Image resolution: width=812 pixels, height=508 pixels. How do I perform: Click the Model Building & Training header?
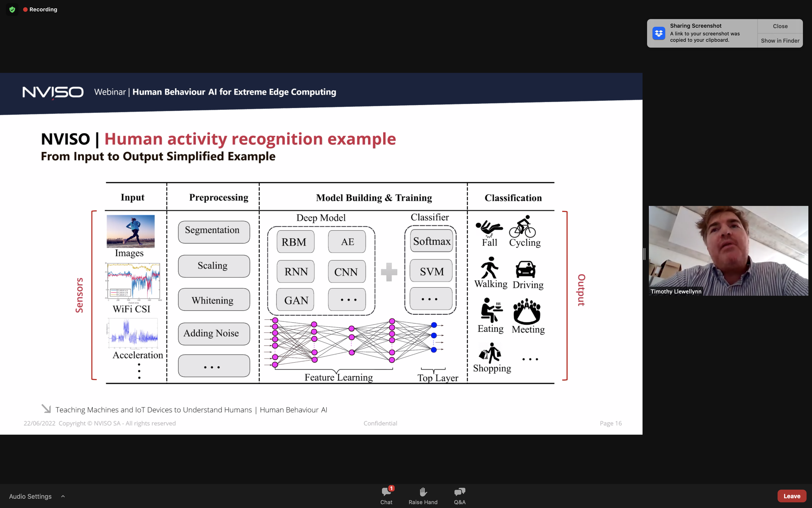(374, 198)
